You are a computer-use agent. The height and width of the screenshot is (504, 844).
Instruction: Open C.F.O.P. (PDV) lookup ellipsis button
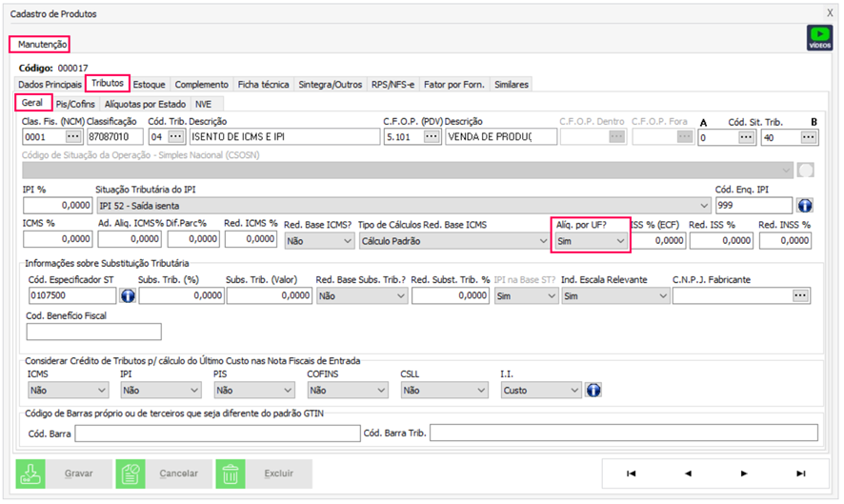click(x=432, y=137)
